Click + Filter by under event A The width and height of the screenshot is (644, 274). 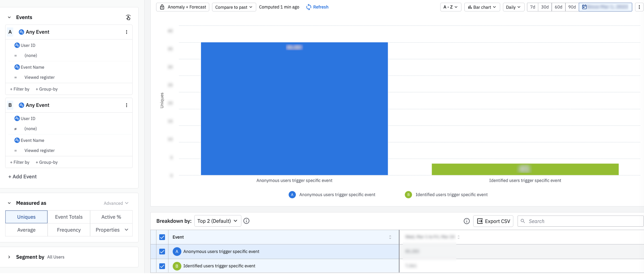coord(20,89)
